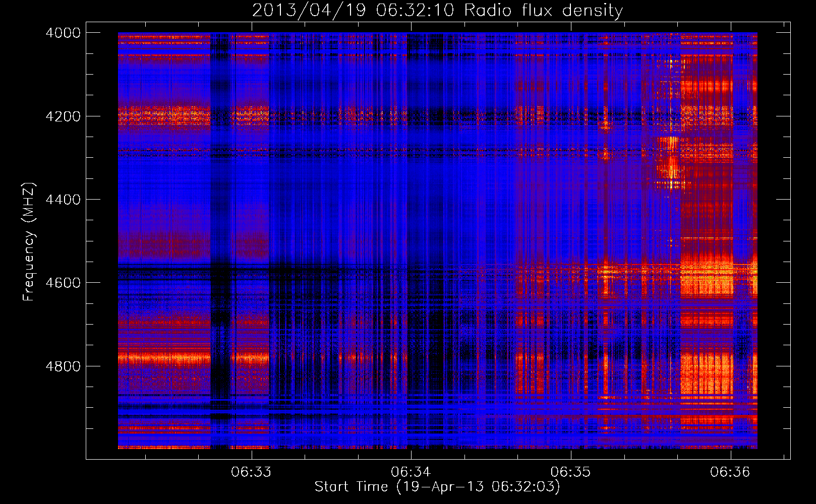Click the plot title "Radio flux density"
This screenshot has width=816, height=504.
click(438, 11)
